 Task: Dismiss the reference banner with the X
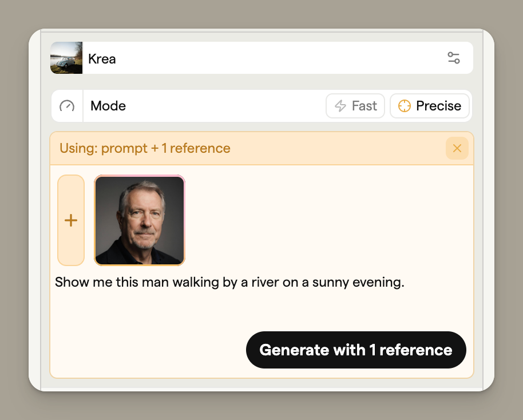point(457,148)
